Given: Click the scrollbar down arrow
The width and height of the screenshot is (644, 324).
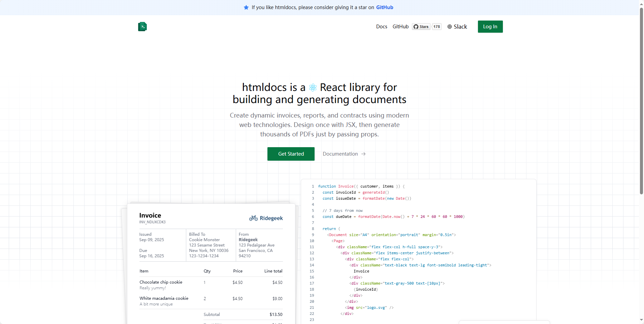Looking at the screenshot, I should 641,320.
